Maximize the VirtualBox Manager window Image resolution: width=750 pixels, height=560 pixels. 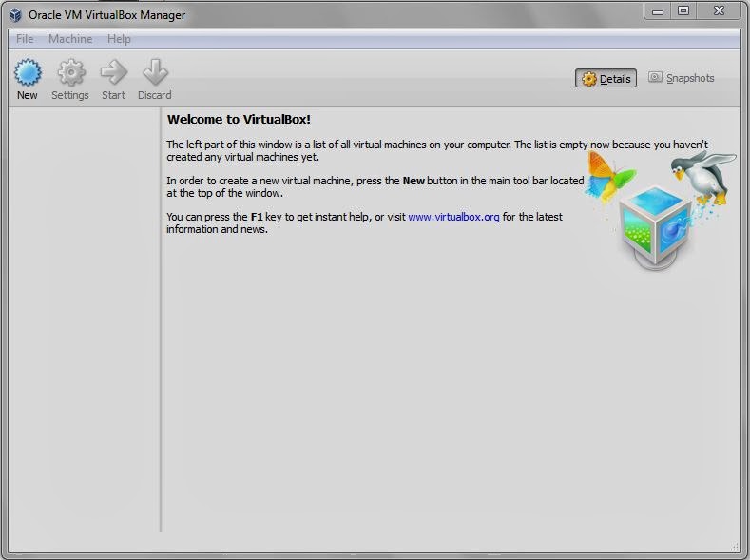pos(683,11)
